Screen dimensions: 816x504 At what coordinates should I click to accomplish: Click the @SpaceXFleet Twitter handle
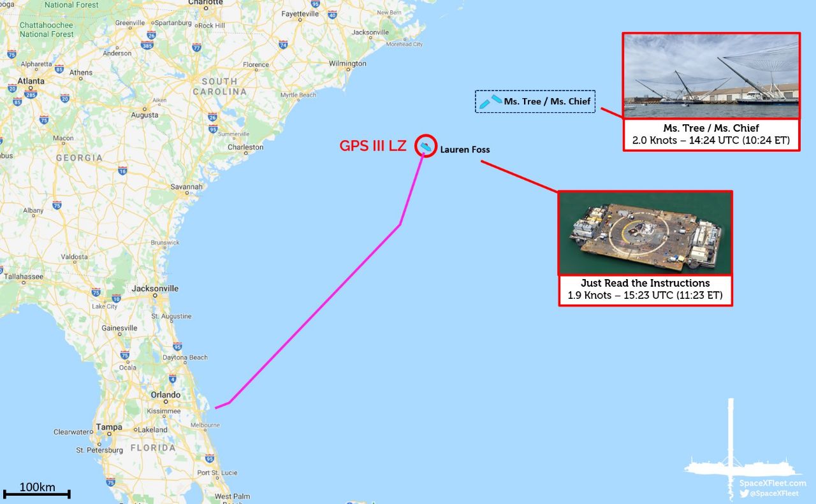pos(774,493)
